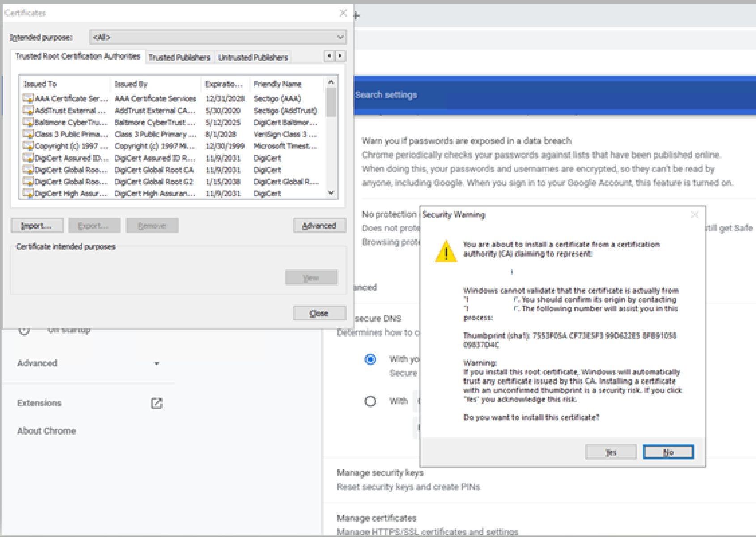Open Advanced options in the Certificates dialog
Screen dimensions: 756x537
(319, 226)
